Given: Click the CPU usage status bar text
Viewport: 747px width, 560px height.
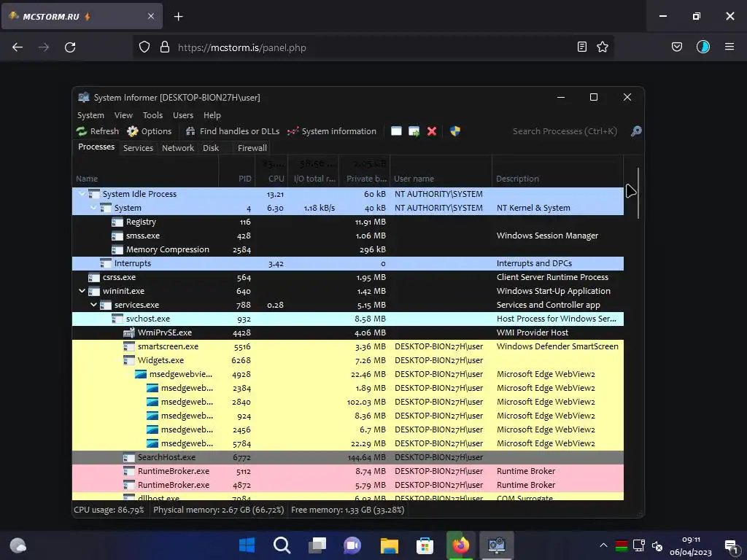Looking at the screenshot, I should tap(109, 510).
